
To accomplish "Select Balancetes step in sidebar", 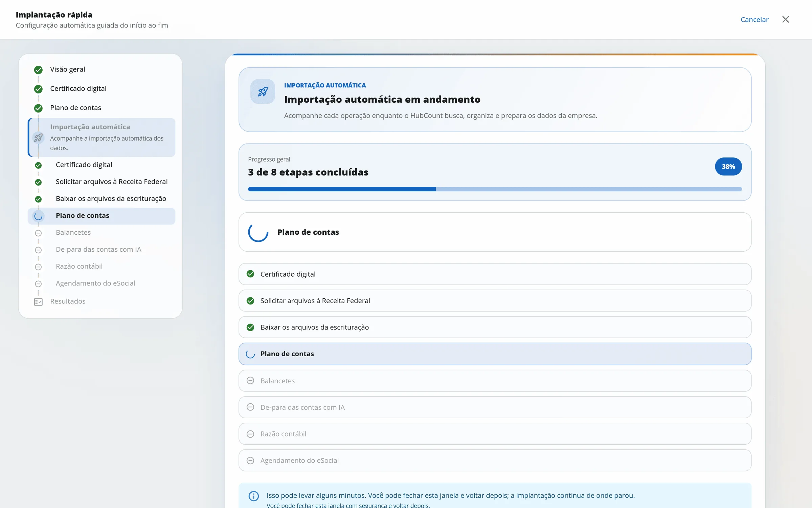I will [73, 233].
